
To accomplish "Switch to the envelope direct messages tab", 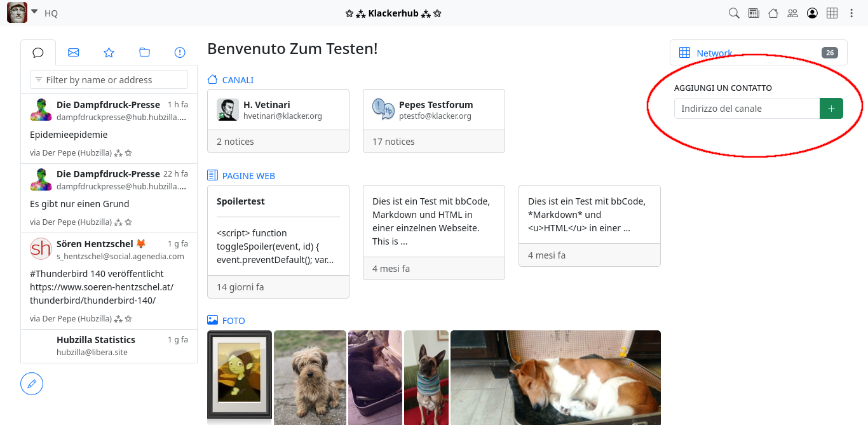I will click(74, 53).
